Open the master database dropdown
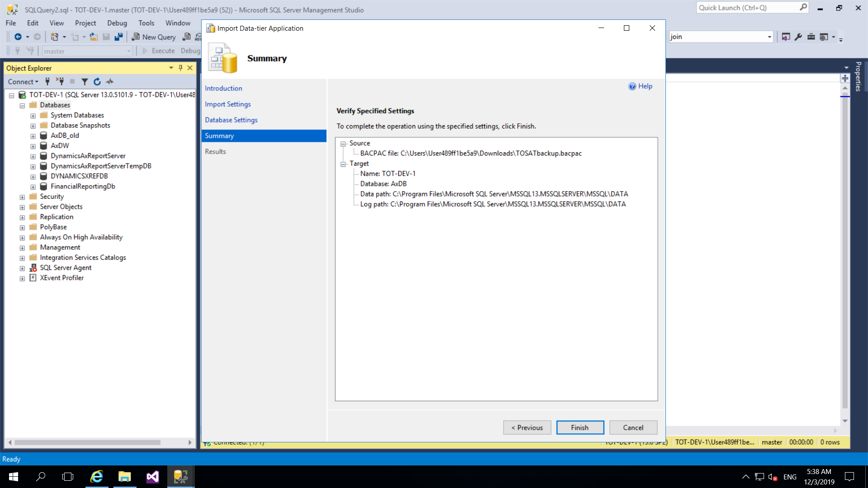Viewport: 868px width, 488px height. point(129,51)
